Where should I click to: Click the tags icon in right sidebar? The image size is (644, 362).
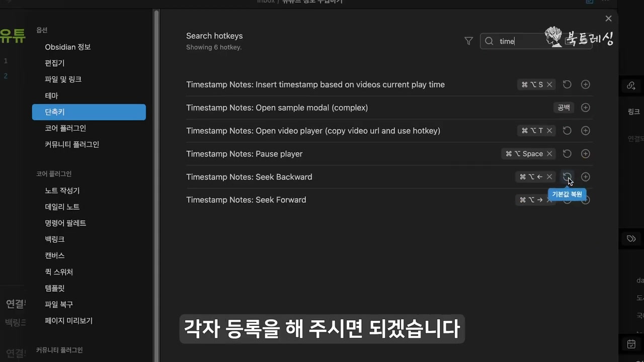point(631,238)
